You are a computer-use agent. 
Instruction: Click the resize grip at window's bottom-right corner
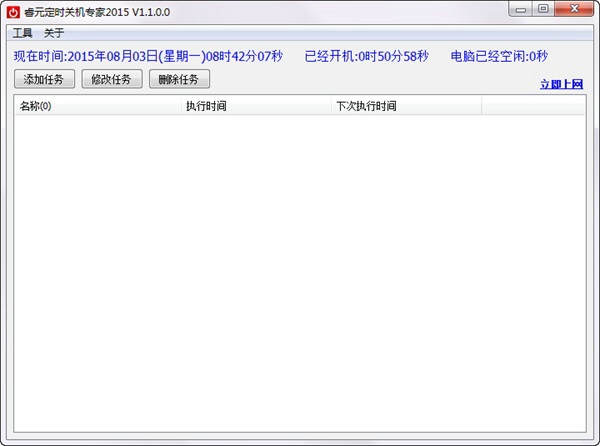click(x=593, y=439)
